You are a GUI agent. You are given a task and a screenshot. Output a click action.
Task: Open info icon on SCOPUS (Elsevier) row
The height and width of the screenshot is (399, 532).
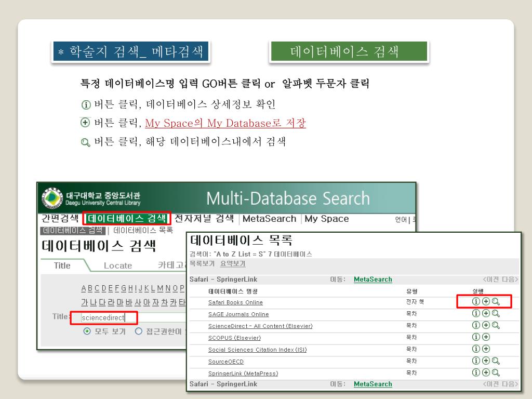[476, 337]
